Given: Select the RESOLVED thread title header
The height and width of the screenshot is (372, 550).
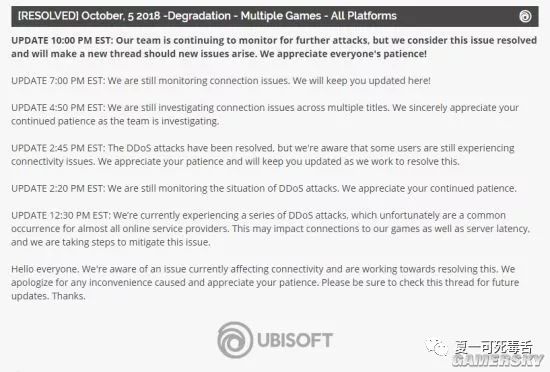Looking at the screenshot, I should [x=275, y=16].
